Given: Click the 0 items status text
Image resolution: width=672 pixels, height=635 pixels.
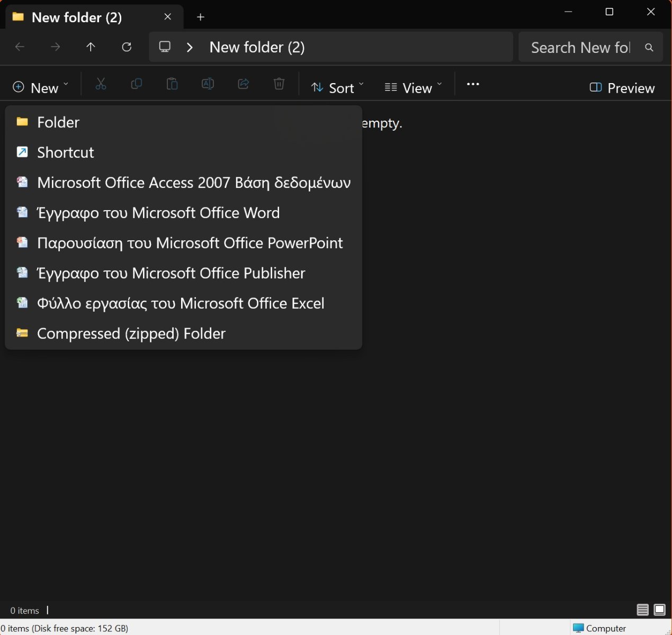Looking at the screenshot, I should click(25, 611).
